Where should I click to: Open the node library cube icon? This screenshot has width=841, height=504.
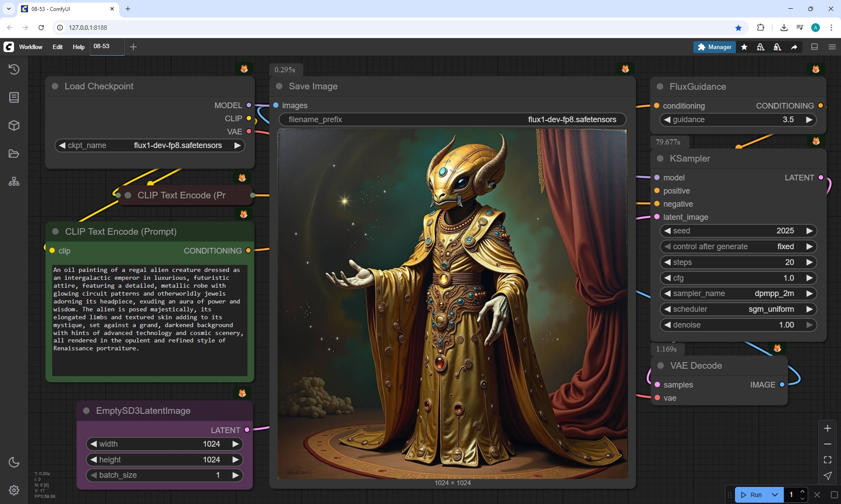[14, 126]
